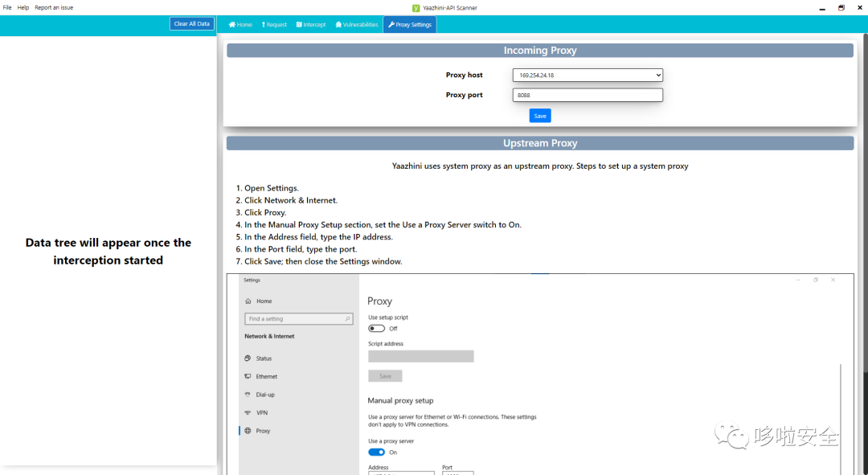
Task: Click into the Proxy port field
Action: pos(588,95)
